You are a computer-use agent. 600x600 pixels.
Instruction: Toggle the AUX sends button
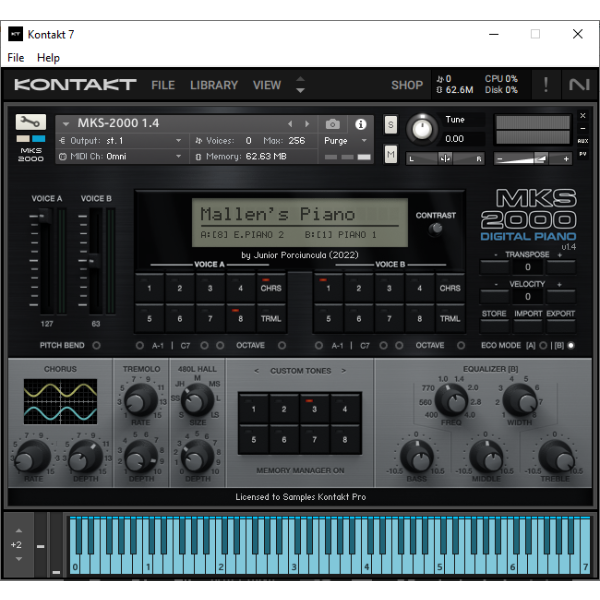582,141
